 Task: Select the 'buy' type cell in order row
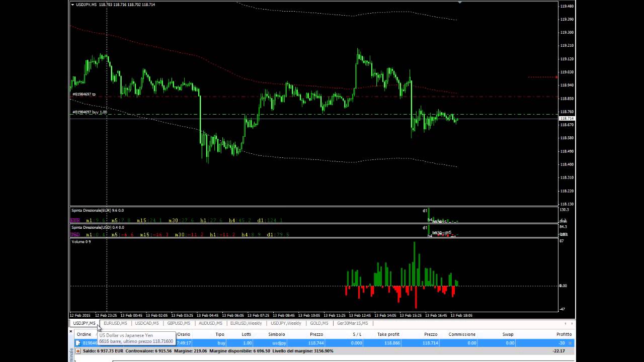coord(221,343)
